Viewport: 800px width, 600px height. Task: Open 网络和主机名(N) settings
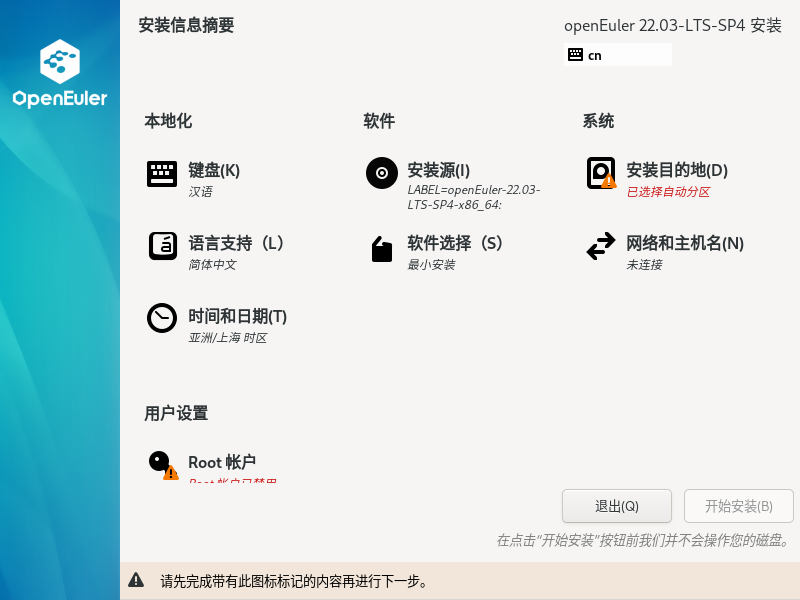click(x=685, y=243)
